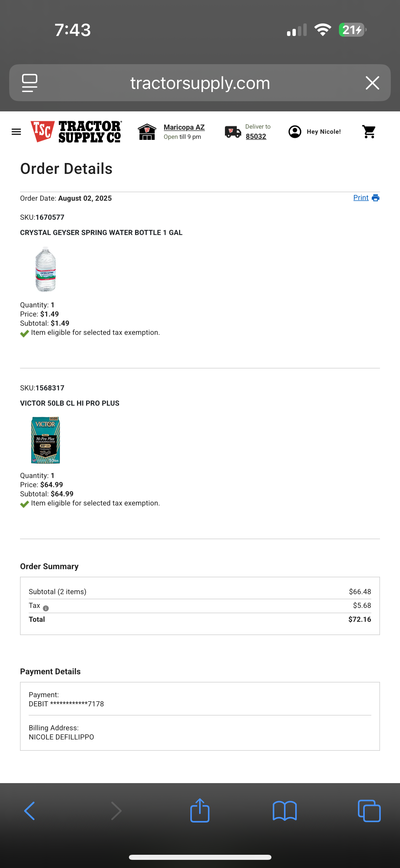Open Safari bookmarks

(x=284, y=811)
